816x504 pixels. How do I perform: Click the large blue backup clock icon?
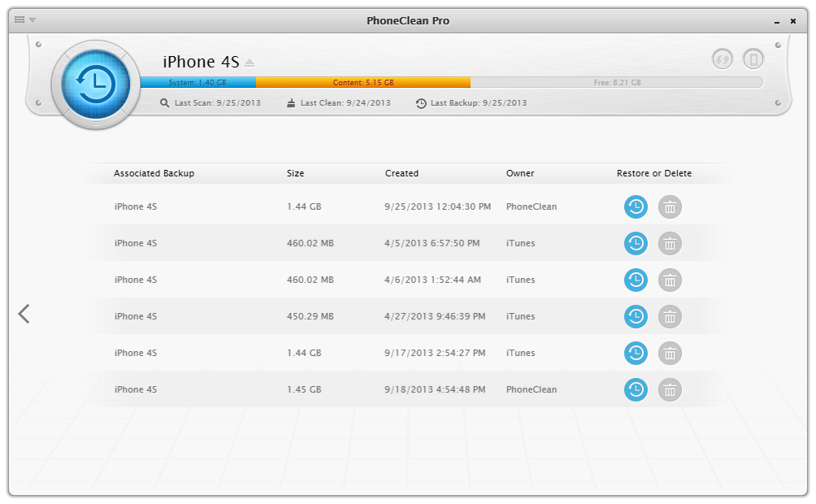coord(95,83)
